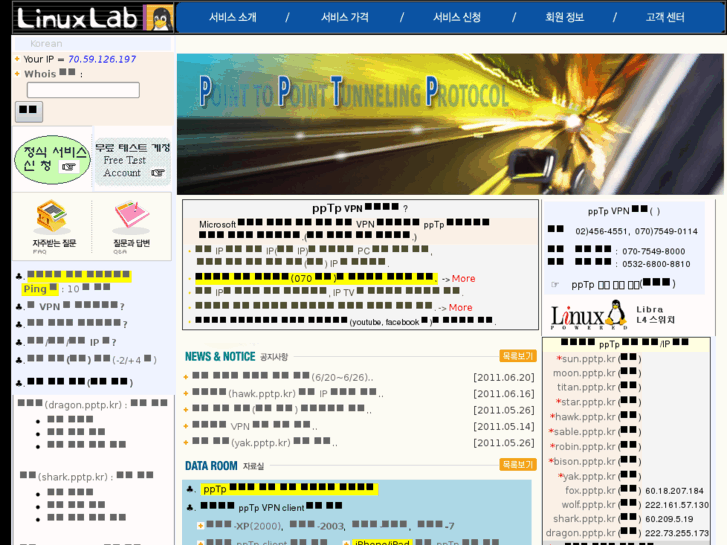Click the Tux penguin icon in header
Image resolution: width=727 pixels, height=545 pixels.
tap(160, 18)
